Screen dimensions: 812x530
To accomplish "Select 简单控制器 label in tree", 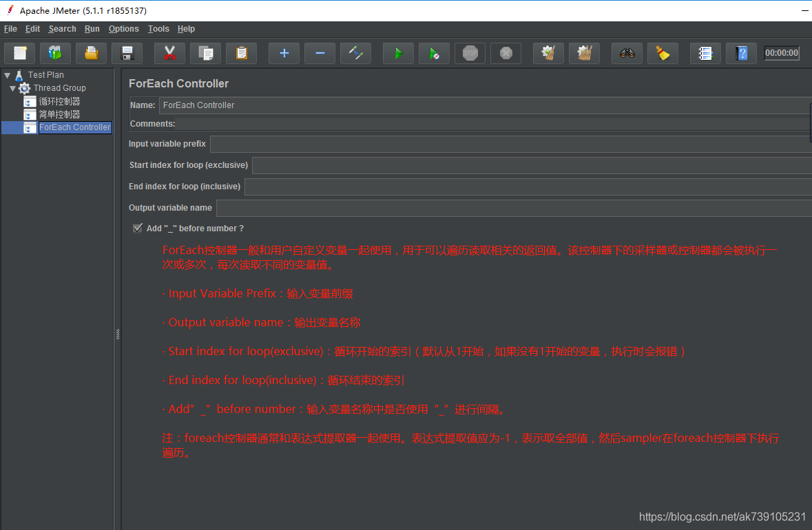I will click(59, 114).
